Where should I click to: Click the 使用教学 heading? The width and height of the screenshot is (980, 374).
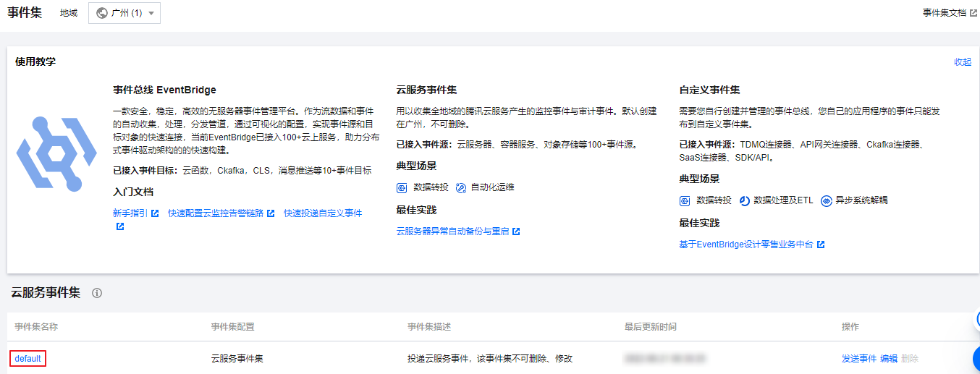[x=35, y=62]
